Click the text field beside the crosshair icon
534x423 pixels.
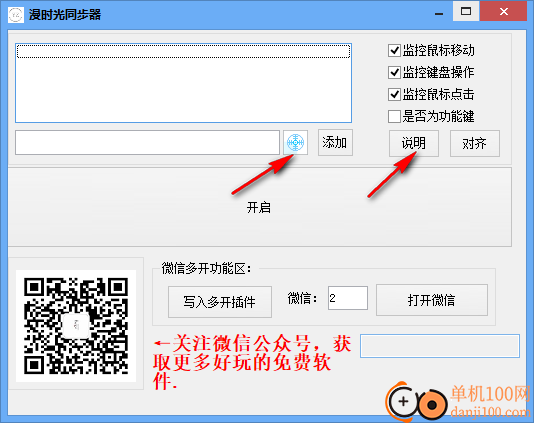(147, 142)
